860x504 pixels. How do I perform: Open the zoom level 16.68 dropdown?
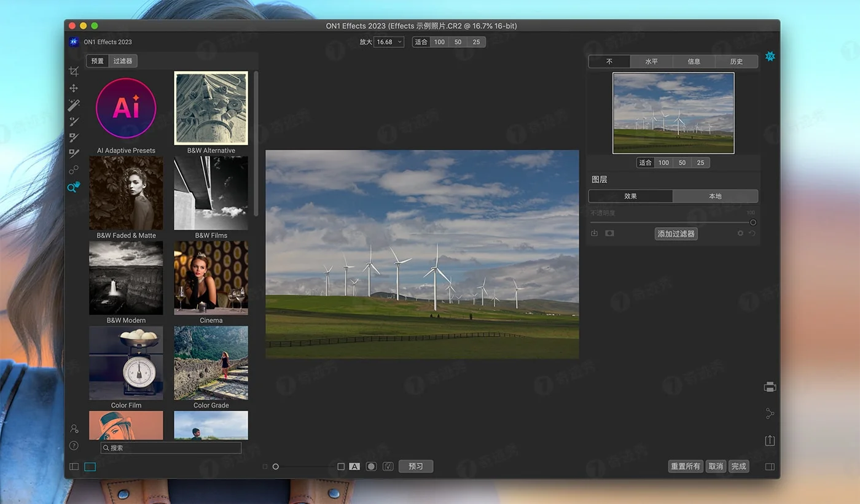[x=389, y=42]
